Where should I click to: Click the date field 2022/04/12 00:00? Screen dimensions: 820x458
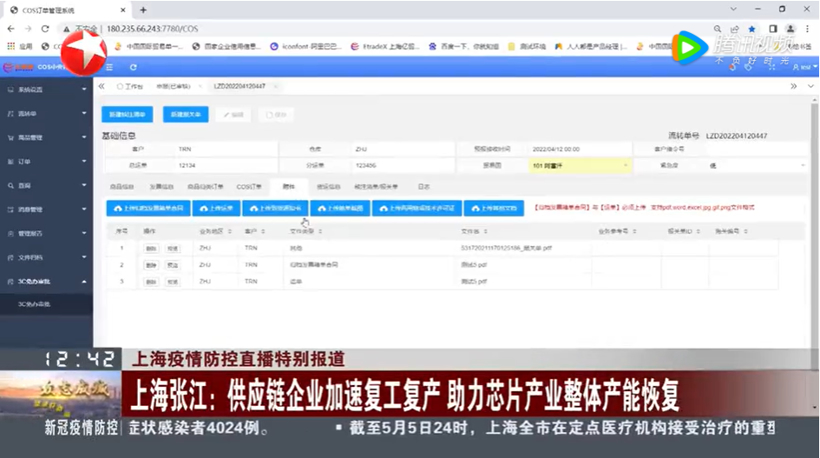[x=579, y=149]
